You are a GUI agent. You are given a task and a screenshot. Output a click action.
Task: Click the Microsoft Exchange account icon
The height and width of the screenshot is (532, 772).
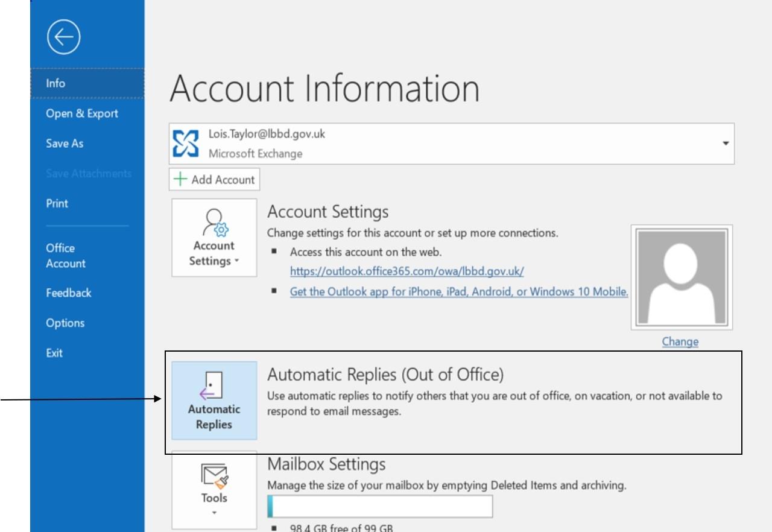[186, 144]
